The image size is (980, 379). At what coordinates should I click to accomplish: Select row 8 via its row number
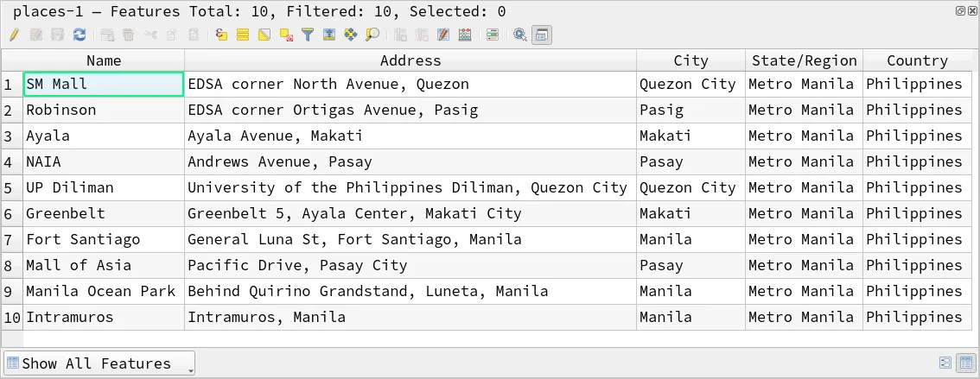(12, 265)
